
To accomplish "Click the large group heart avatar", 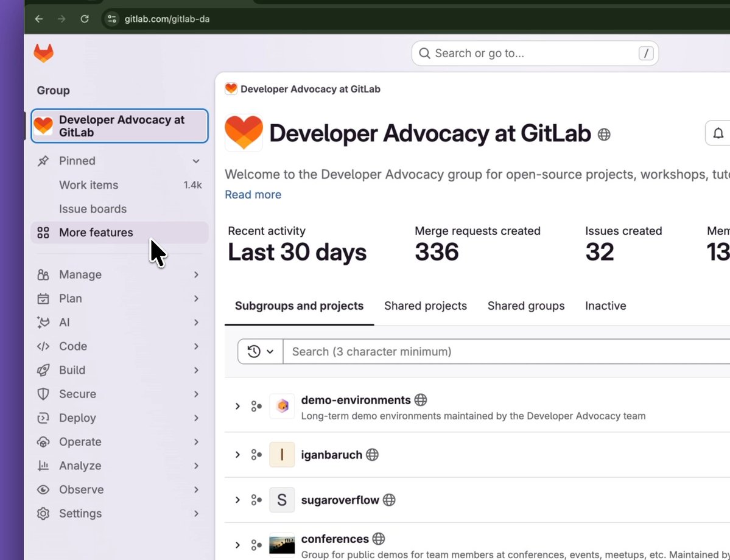I will [244, 133].
